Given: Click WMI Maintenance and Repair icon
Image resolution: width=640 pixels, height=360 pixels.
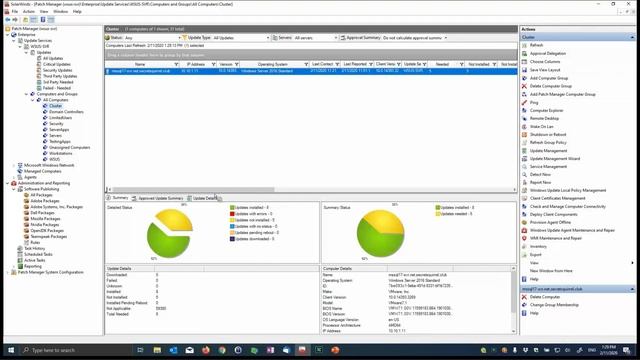Looking at the screenshot, I should pyautogui.click(x=524, y=238).
